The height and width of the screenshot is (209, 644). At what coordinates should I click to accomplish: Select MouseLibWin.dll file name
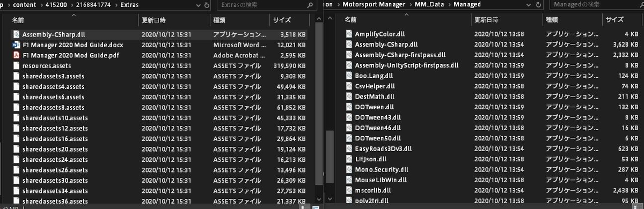point(380,181)
